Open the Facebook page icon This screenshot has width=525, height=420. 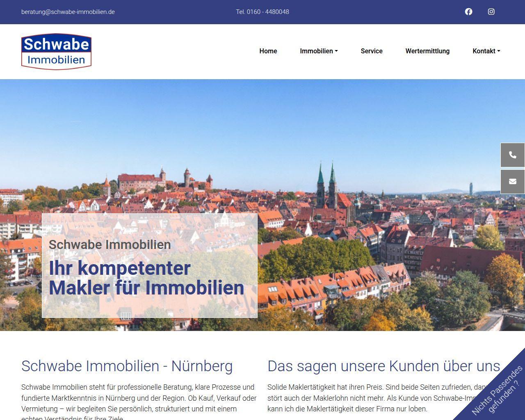tap(468, 11)
